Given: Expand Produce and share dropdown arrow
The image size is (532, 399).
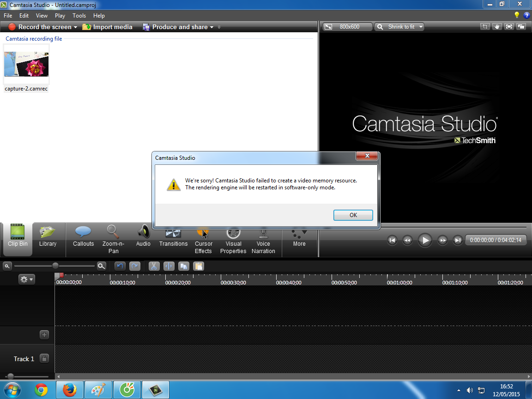Looking at the screenshot, I should pyautogui.click(x=212, y=27).
